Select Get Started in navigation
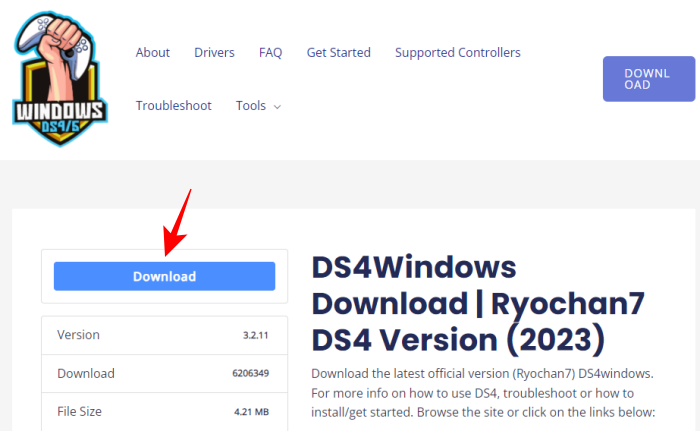This screenshot has width=700, height=431. (x=338, y=53)
